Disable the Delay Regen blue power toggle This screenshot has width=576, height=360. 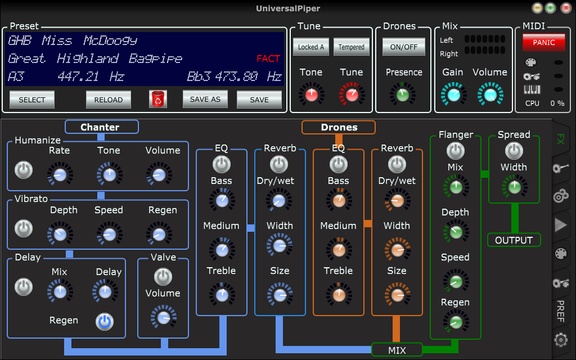(105, 322)
